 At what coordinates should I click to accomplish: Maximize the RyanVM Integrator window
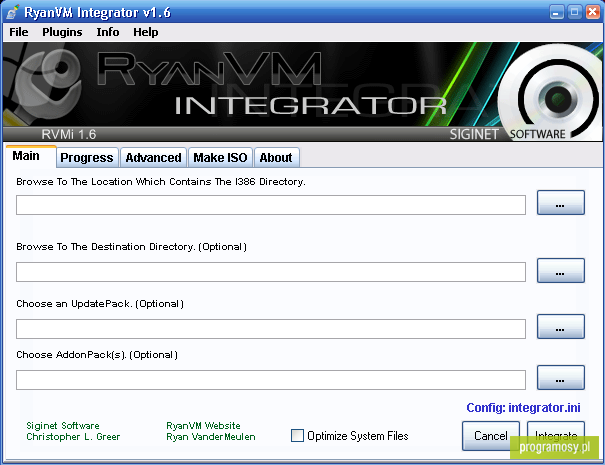point(574,12)
